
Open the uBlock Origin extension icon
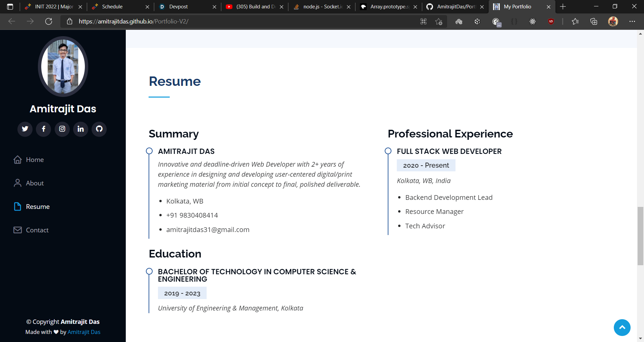coord(551,21)
